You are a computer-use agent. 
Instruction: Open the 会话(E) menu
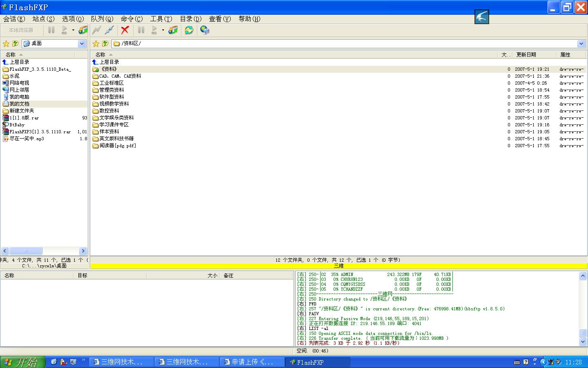[14, 19]
